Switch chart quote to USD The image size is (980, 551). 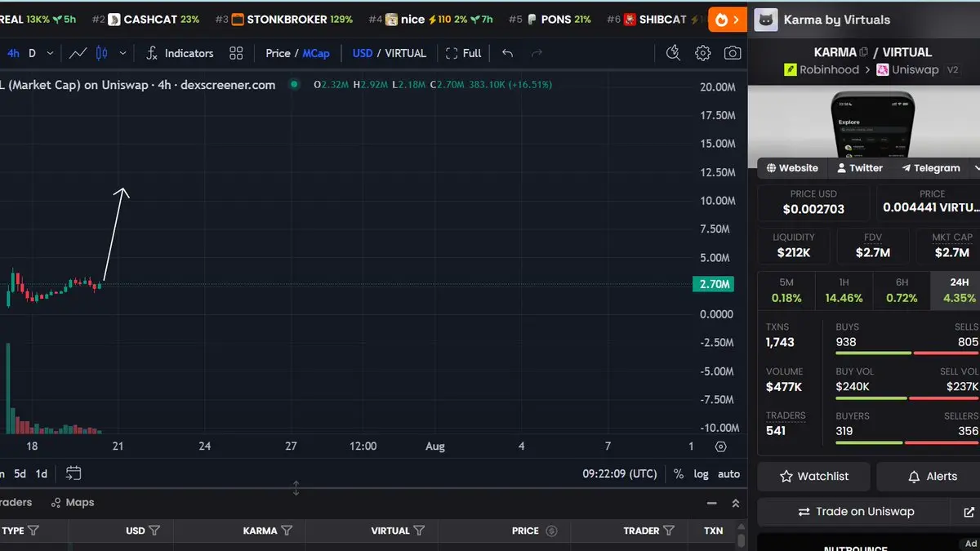click(363, 53)
